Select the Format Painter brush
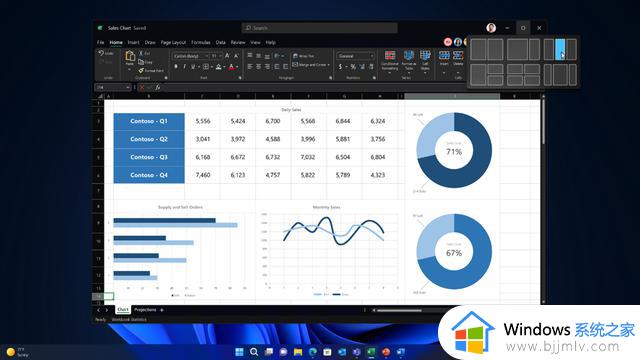The width and height of the screenshot is (640, 360). click(141, 70)
